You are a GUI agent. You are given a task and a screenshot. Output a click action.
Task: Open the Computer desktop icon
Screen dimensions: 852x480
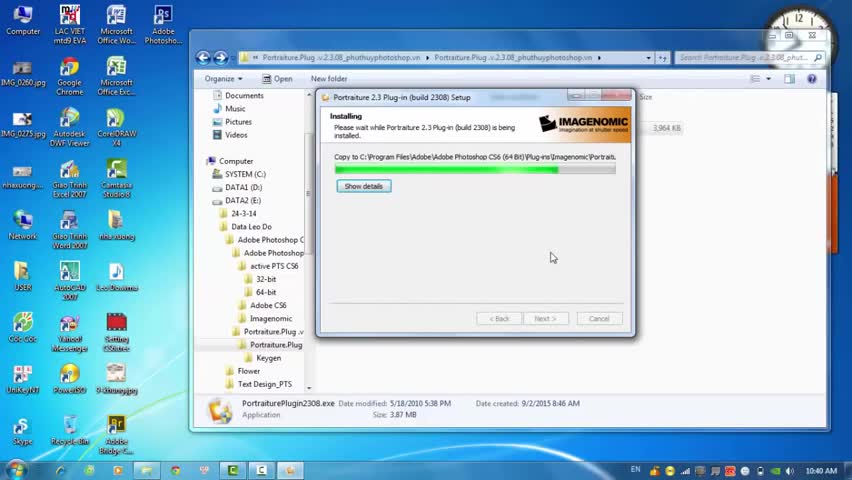(x=23, y=20)
